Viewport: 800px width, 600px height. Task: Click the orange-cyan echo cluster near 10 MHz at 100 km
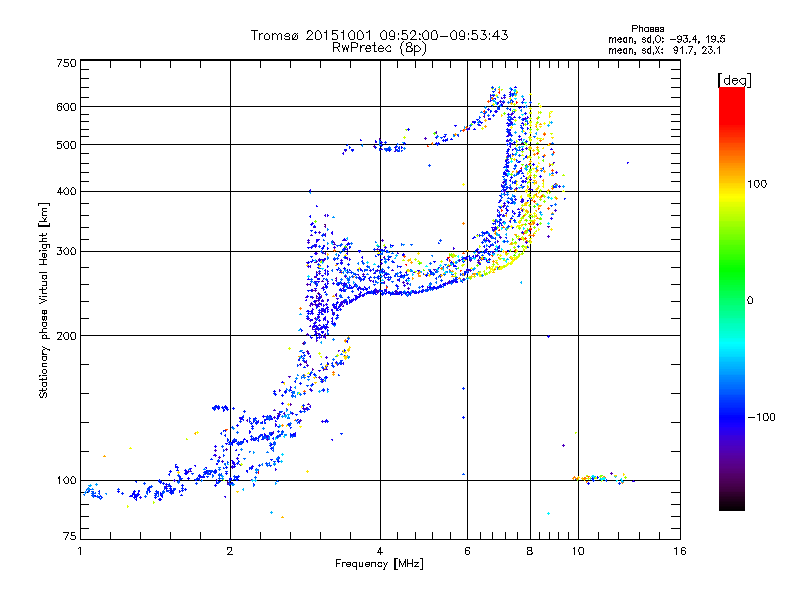click(599, 478)
